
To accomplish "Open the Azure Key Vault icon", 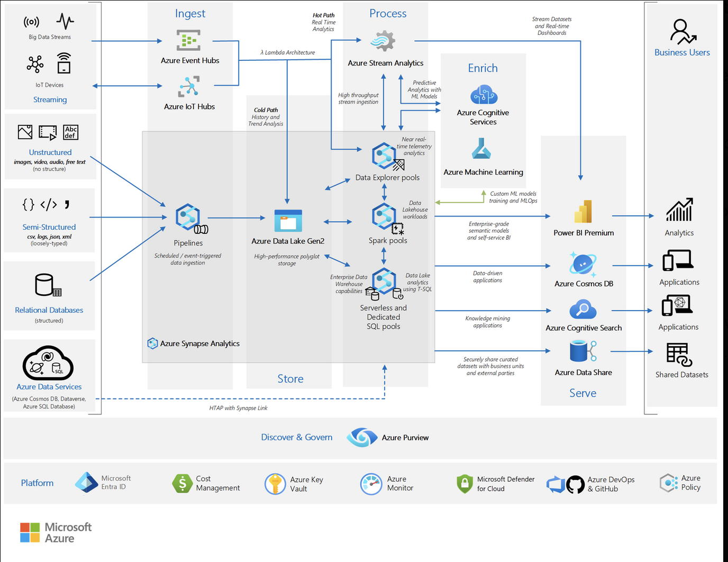I will 275,484.
